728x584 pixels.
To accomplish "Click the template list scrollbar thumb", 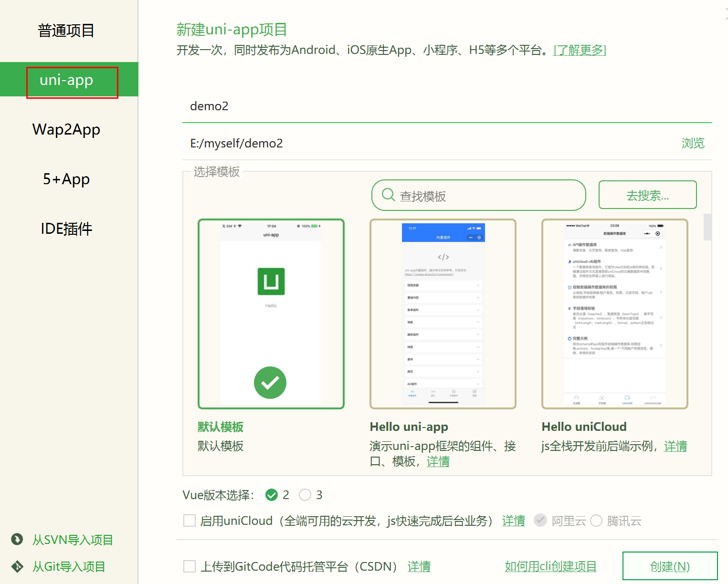I will [x=708, y=227].
